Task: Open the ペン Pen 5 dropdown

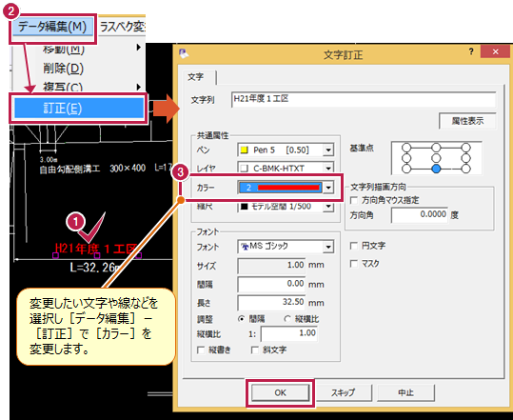Action: pos(328,150)
